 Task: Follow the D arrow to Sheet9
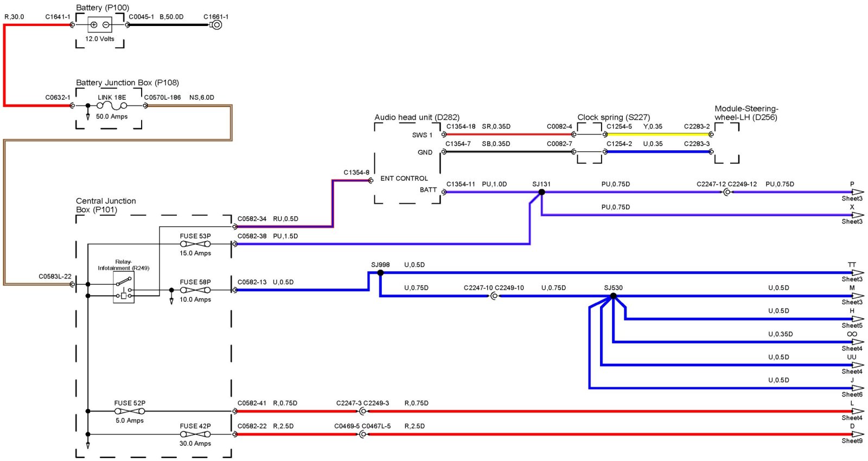point(857,434)
